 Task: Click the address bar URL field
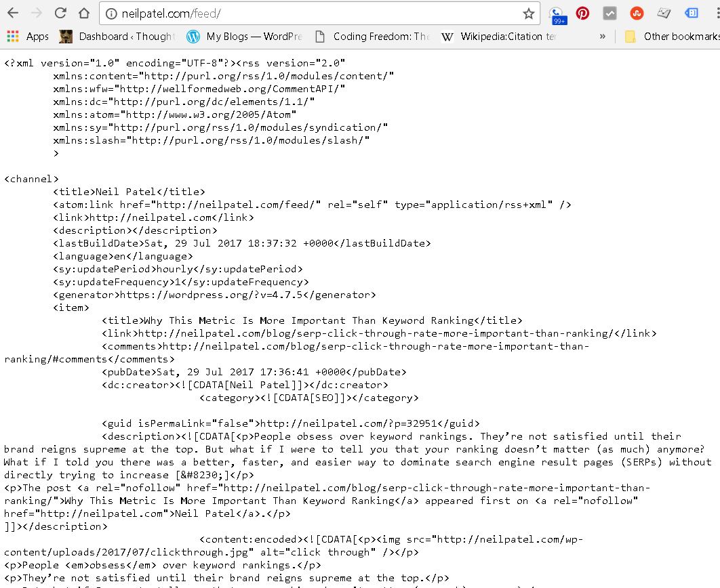pyautogui.click(x=319, y=14)
